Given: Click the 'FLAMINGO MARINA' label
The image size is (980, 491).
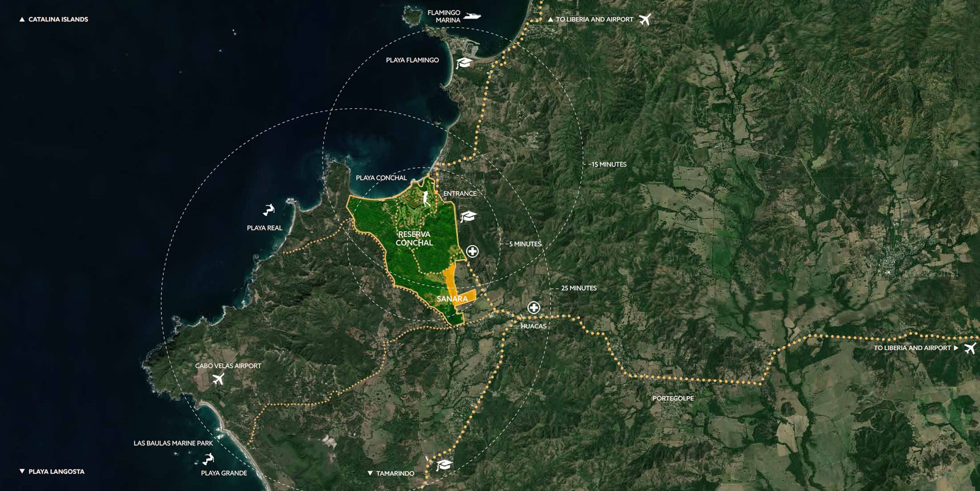Looking at the screenshot, I should [444, 16].
